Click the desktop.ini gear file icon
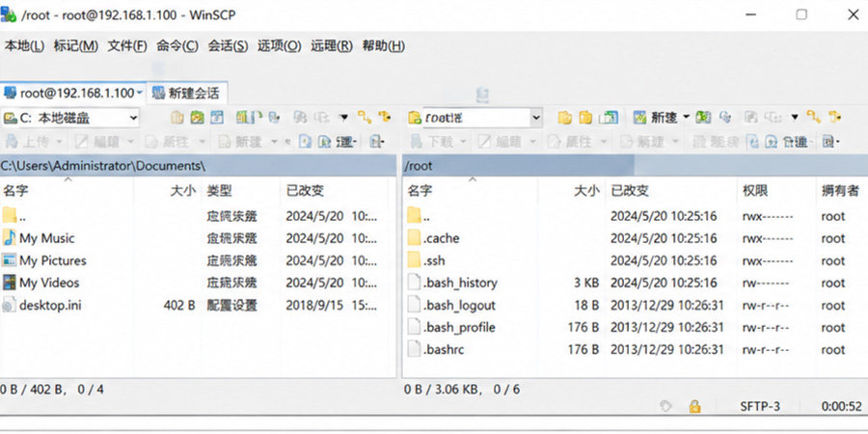The width and height of the screenshot is (868, 434). (10, 305)
